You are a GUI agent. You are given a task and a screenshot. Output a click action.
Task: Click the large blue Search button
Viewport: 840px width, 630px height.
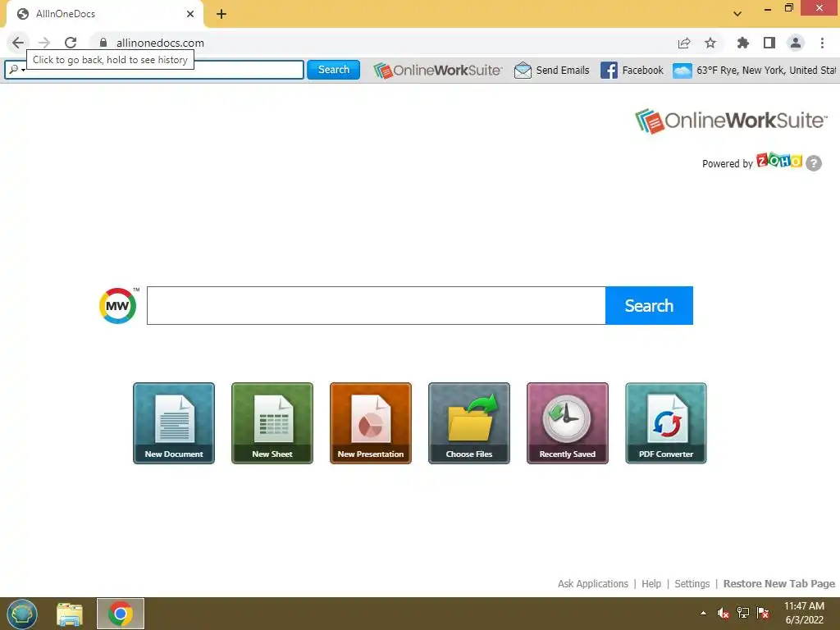(x=649, y=305)
